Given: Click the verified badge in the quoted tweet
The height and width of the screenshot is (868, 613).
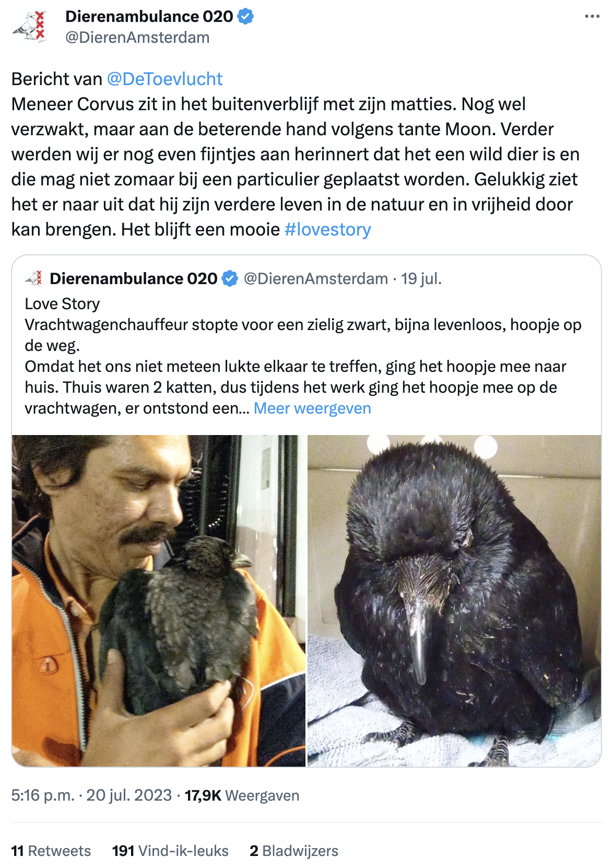Looking at the screenshot, I should pos(229,279).
